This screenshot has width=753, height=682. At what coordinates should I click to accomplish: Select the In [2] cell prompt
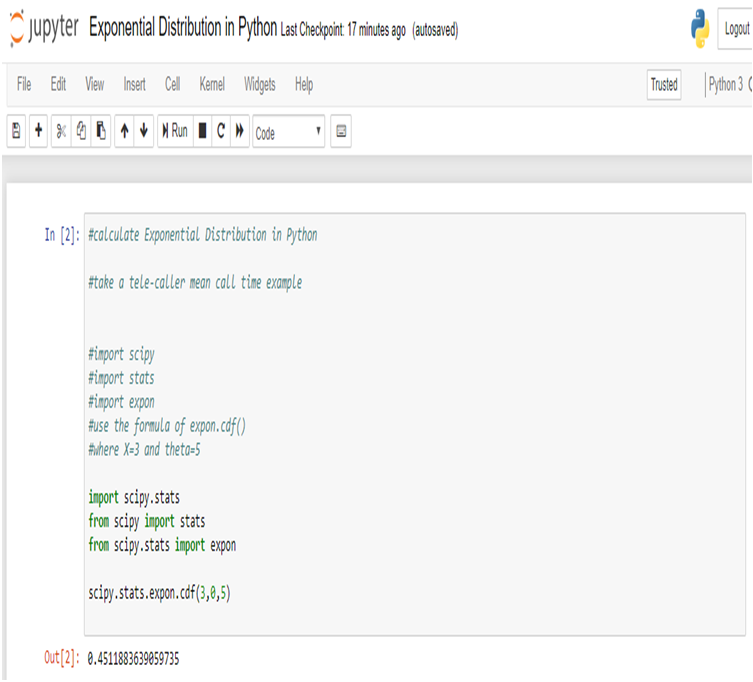tap(62, 235)
